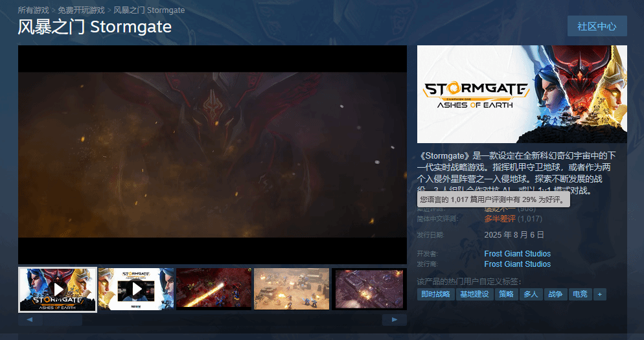The image size is (644, 340).
Task: Open the 社区中心 community hub
Action: 597,26
